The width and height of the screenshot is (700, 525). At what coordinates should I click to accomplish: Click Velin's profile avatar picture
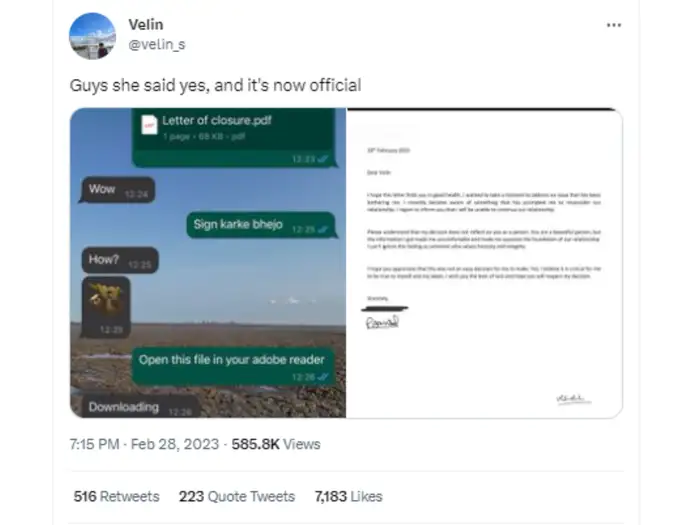pos(92,36)
